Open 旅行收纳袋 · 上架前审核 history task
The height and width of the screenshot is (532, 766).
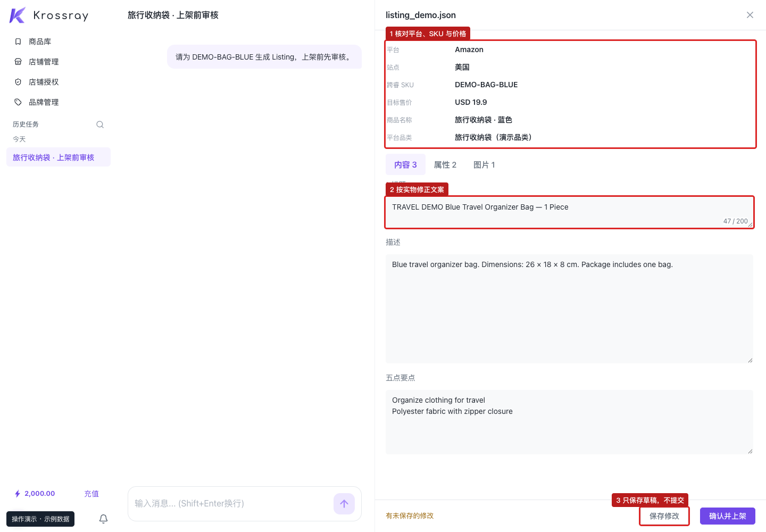click(x=59, y=157)
